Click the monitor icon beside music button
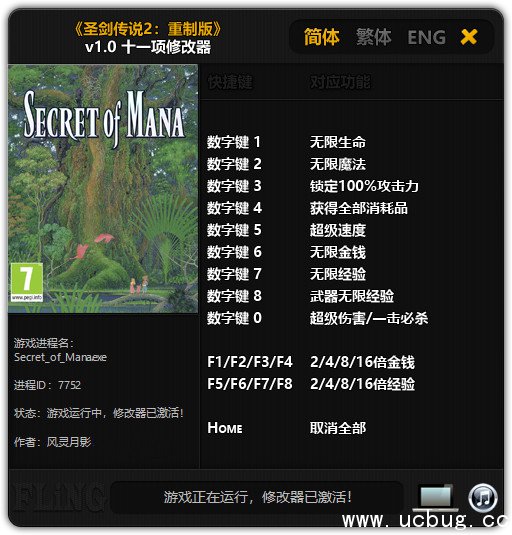Image resolution: width=512 pixels, height=535 pixels. click(x=434, y=497)
